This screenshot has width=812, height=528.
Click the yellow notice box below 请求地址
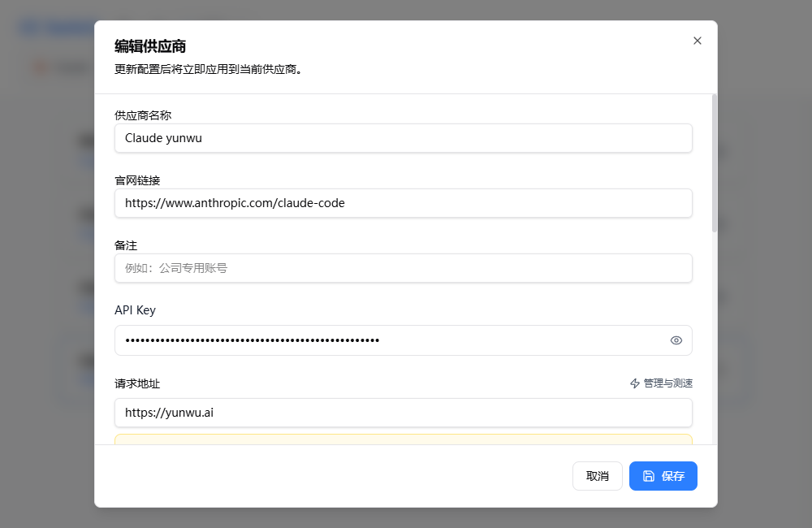[x=403, y=439]
